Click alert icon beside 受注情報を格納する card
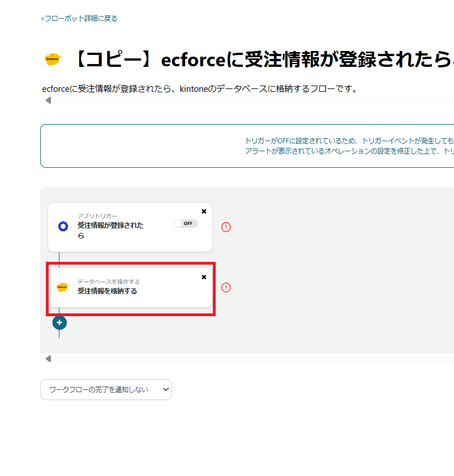454x476 pixels. pyautogui.click(x=226, y=287)
